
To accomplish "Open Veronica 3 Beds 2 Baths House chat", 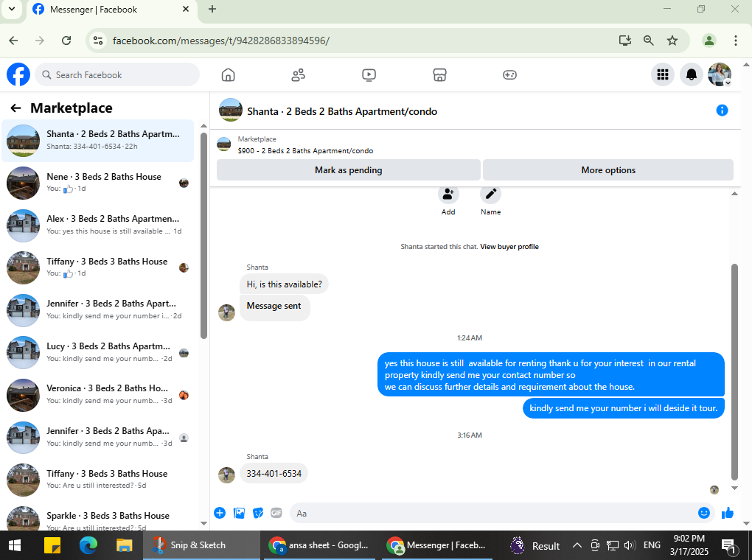I will click(98, 395).
